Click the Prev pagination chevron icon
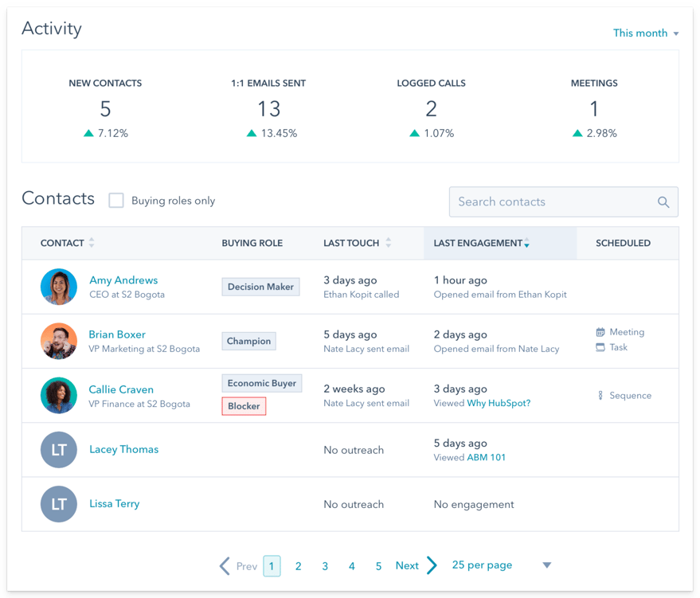Screen dimensions: 700x598 [224, 565]
